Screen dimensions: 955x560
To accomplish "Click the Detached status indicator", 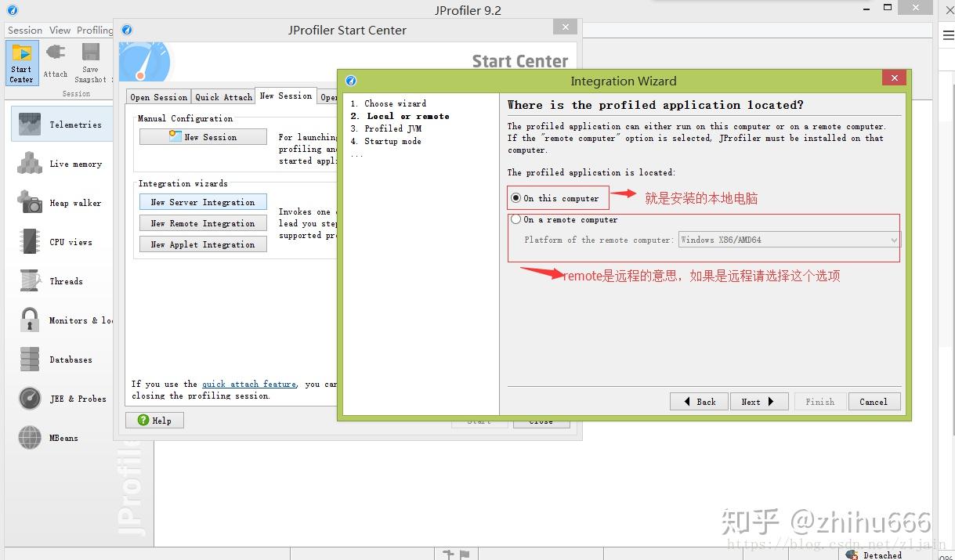I will tap(878, 555).
